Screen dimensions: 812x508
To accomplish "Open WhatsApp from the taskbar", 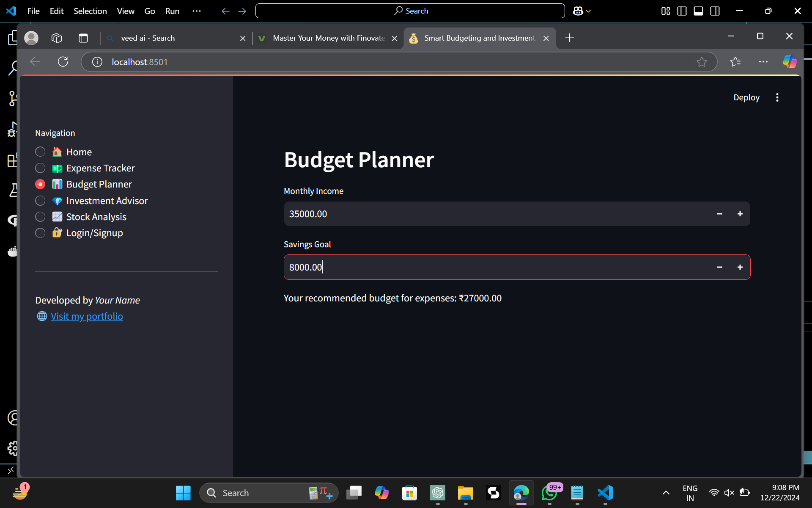I will pos(549,493).
